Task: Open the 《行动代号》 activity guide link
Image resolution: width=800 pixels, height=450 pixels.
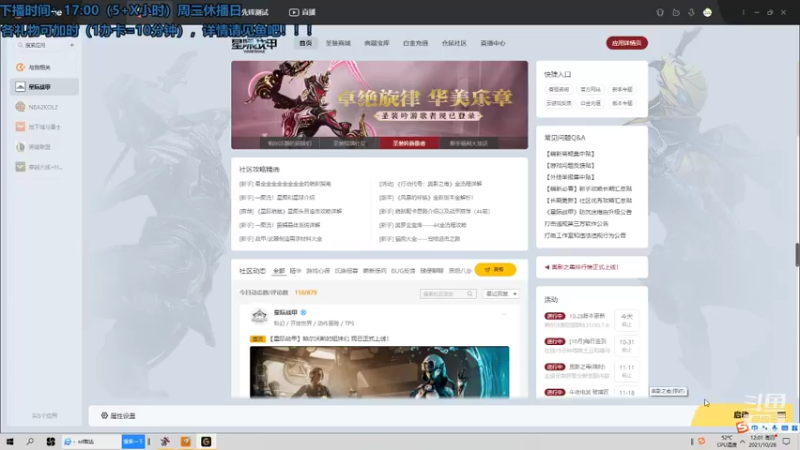Action: point(430,184)
